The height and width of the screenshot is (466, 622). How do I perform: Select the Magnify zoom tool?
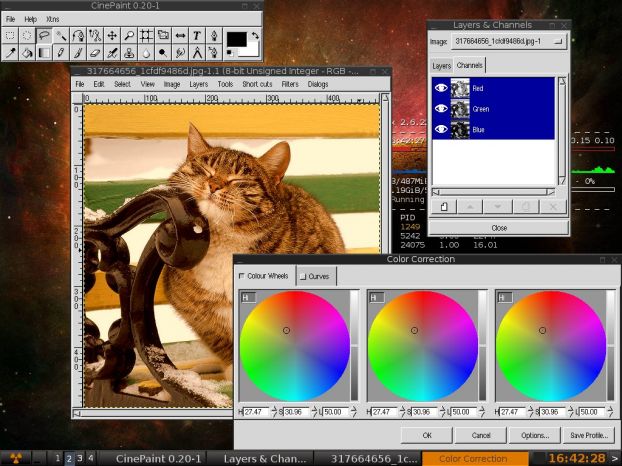pos(129,36)
